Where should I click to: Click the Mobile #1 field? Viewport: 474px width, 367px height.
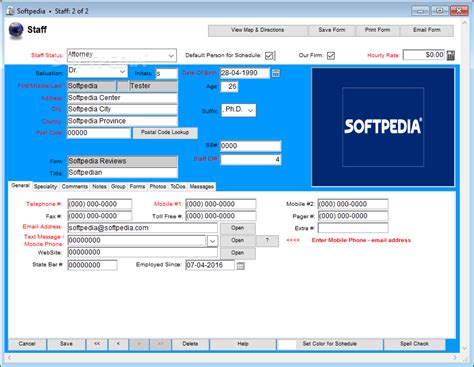pyautogui.click(x=221, y=204)
